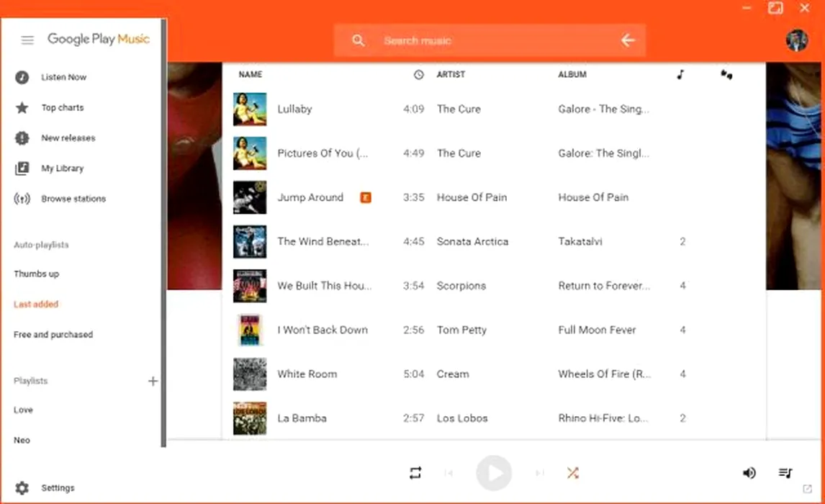The width and height of the screenshot is (825, 504).
Task: Click the Settings gear icon
Action: [x=22, y=487]
